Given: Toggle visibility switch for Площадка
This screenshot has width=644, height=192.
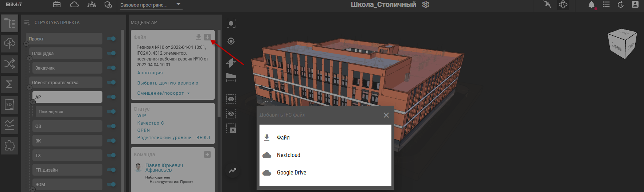Looking at the screenshot, I should pos(112,53).
